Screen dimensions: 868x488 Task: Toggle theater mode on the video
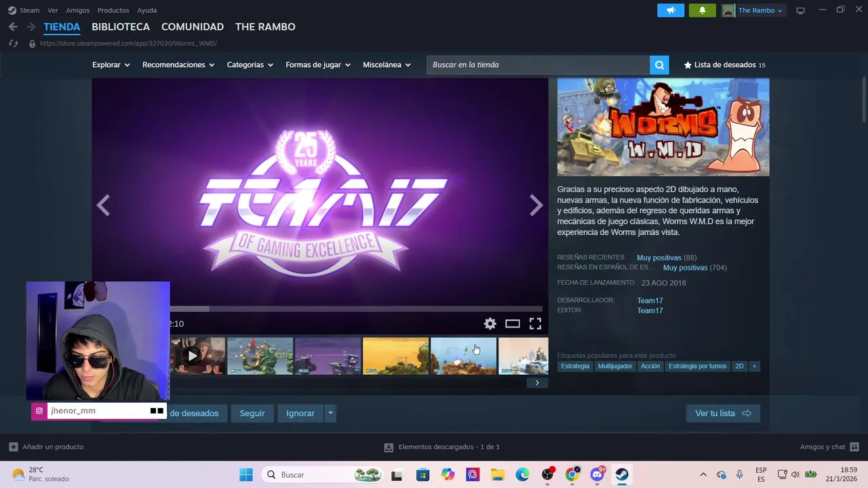(513, 324)
